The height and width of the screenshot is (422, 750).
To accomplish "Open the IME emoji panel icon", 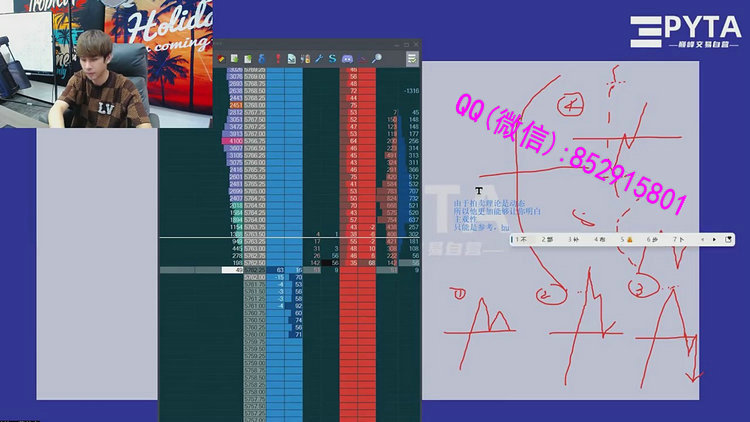I will pos(728,239).
